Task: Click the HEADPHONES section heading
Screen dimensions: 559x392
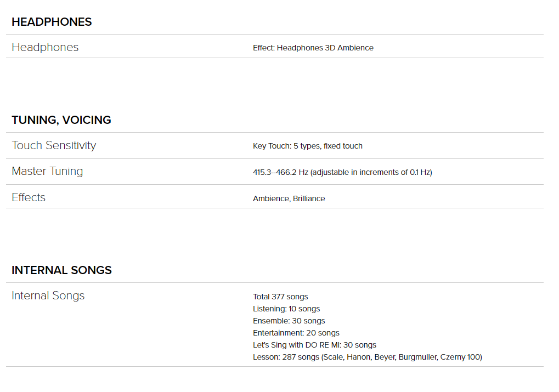Action: click(52, 22)
